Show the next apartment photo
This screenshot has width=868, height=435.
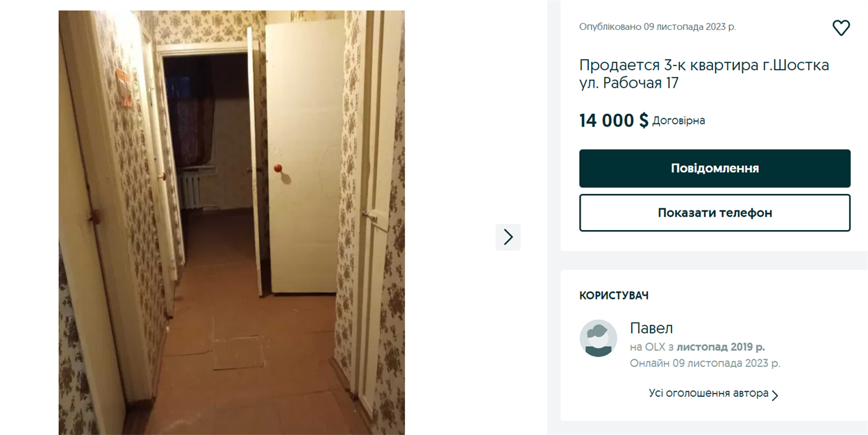[508, 237]
